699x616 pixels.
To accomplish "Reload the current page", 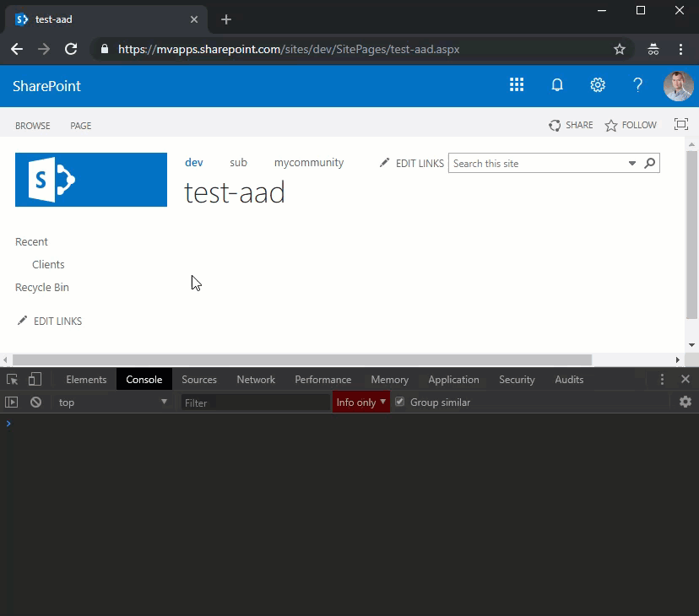I will (71, 49).
